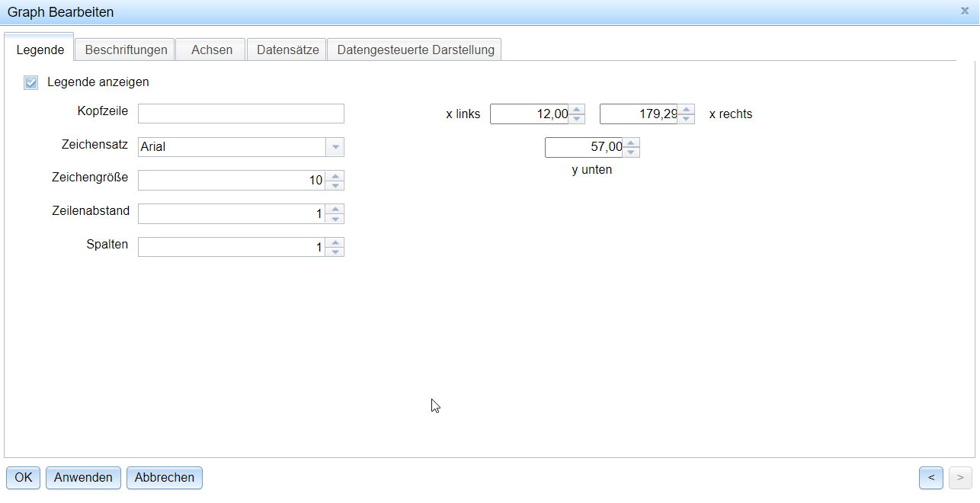Open the Achsen tab

click(212, 50)
